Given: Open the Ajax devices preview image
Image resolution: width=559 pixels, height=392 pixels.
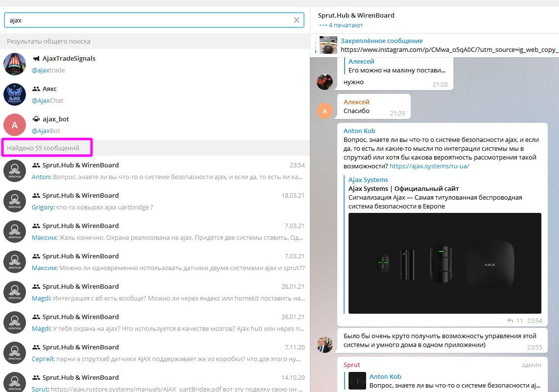Looking at the screenshot, I should click(444, 263).
